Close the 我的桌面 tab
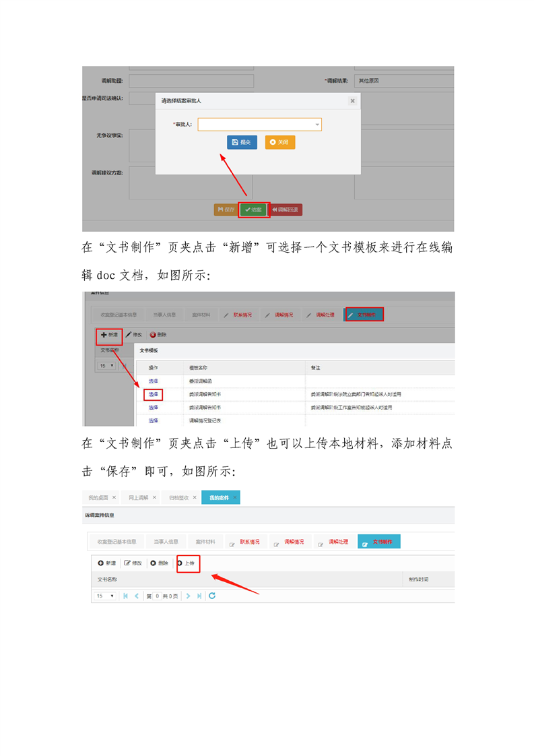This screenshot has width=534, height=756. [114, 497]
